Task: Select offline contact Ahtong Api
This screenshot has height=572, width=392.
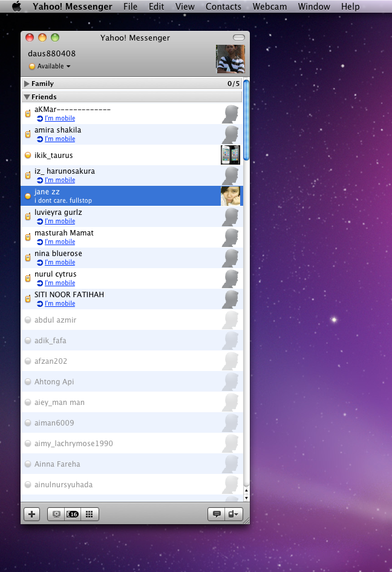Action: (132, 381)
